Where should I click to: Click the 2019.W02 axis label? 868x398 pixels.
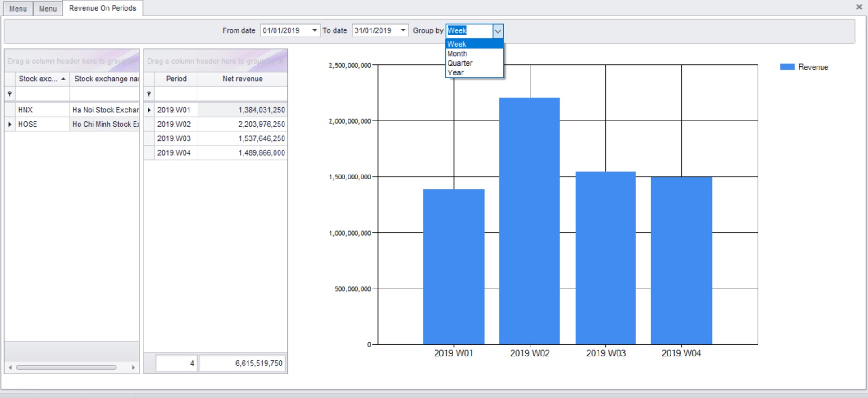pos(530,353)
